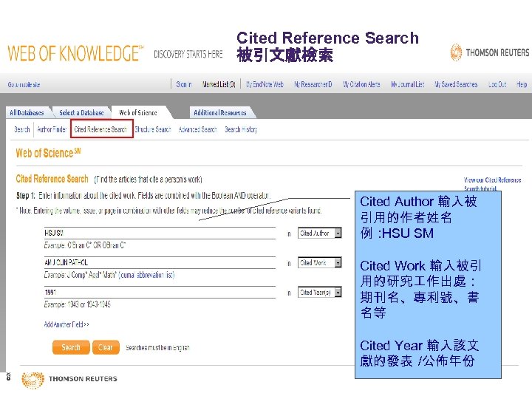Switch to Select a Database tab
The width and height of the screenshot is (532, 399).
pos(81,112)
